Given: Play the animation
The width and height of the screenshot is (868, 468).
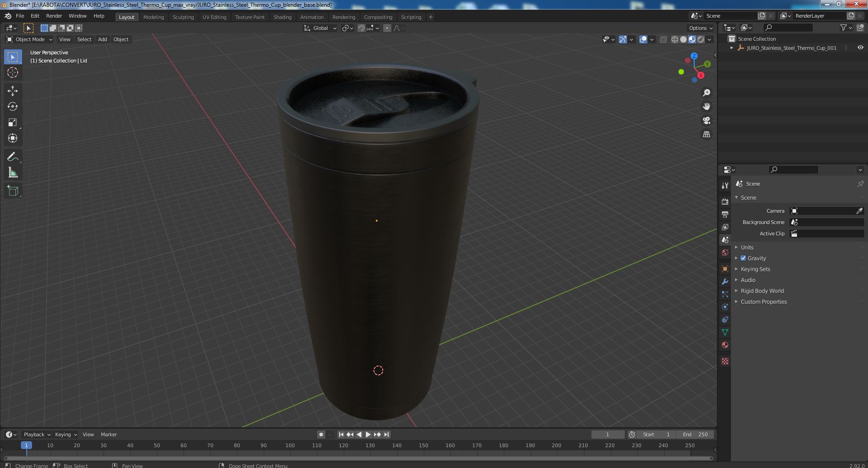Looking at the screenshot, I should [x=368, y=435].
